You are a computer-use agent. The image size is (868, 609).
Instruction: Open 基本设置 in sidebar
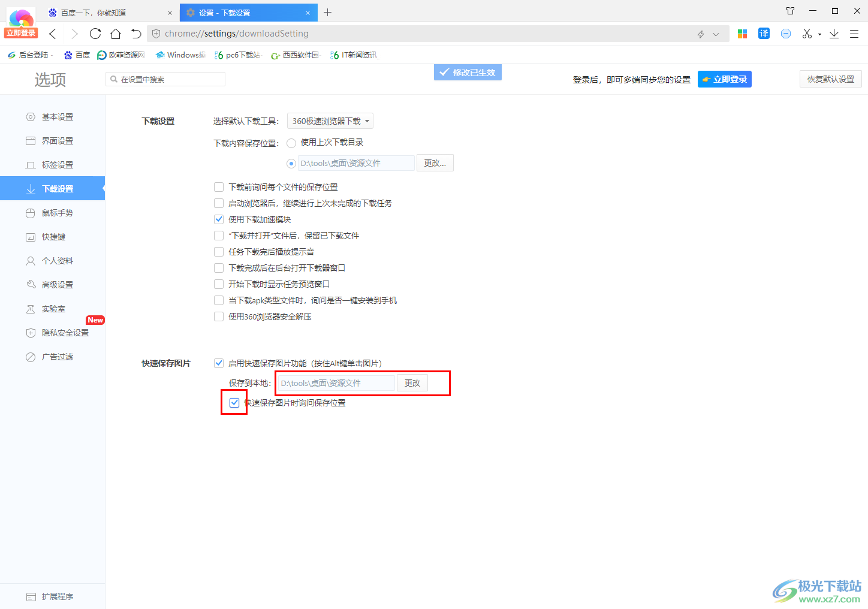tap(52, 117)
